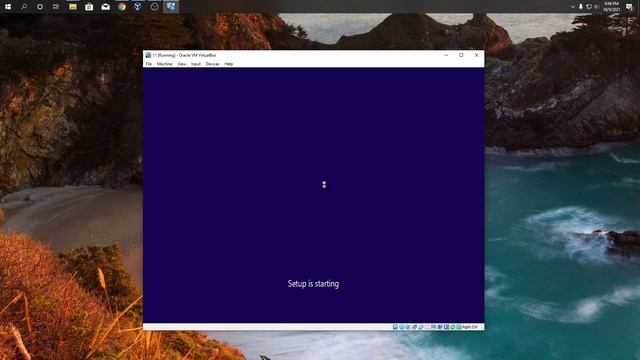The image size is (640, 360).
Task: Close the VirtualBox VM window
Action: click(476, 55)
